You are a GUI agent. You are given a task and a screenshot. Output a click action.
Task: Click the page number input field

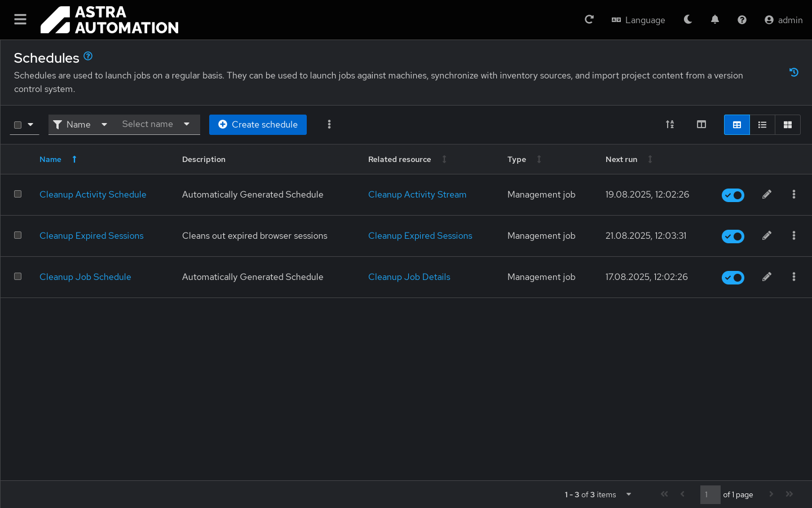[710, 494]
